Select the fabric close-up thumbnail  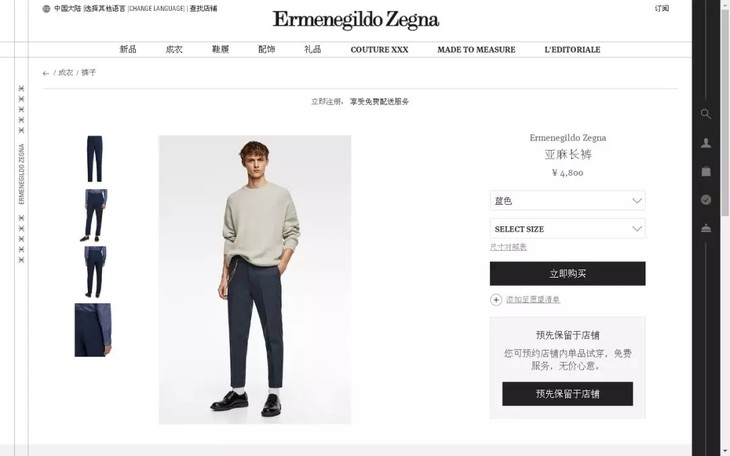click(x=93, y=330)
